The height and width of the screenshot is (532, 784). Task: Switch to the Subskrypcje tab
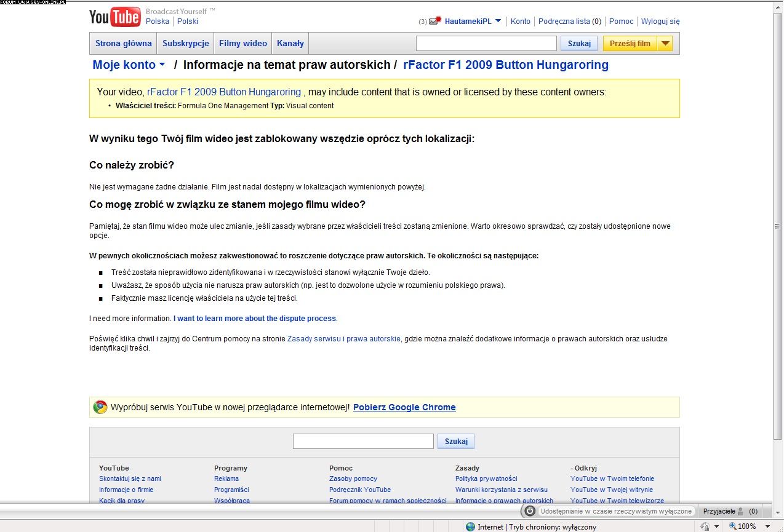pos(186,44)
